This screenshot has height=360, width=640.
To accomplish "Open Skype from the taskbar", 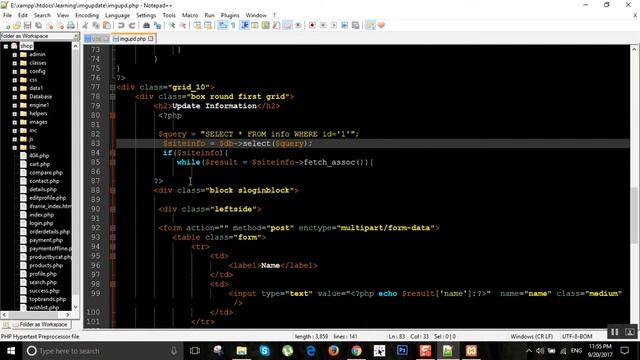I will [x=264, y=351].
